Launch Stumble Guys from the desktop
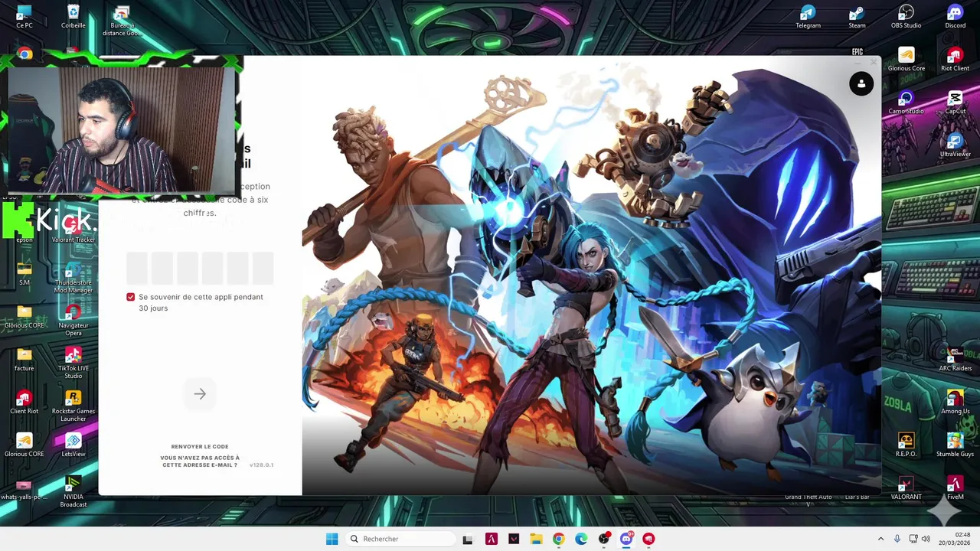 coord(955,445)
